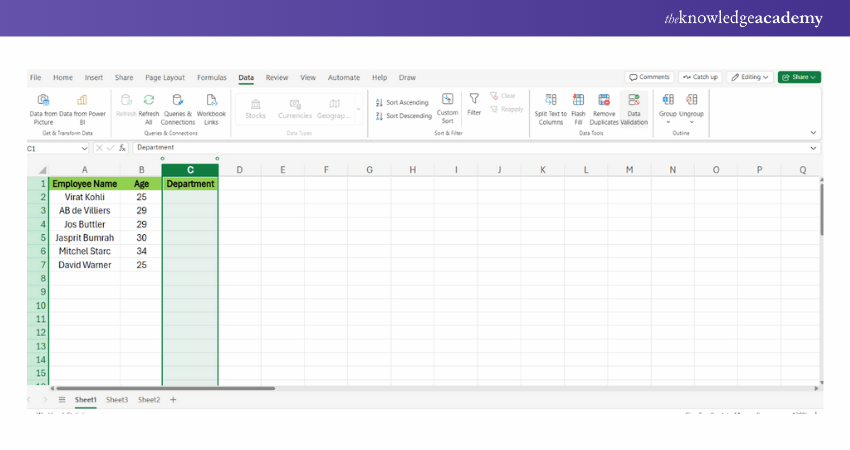Open the Custom Sort dialog

(447, 99)
